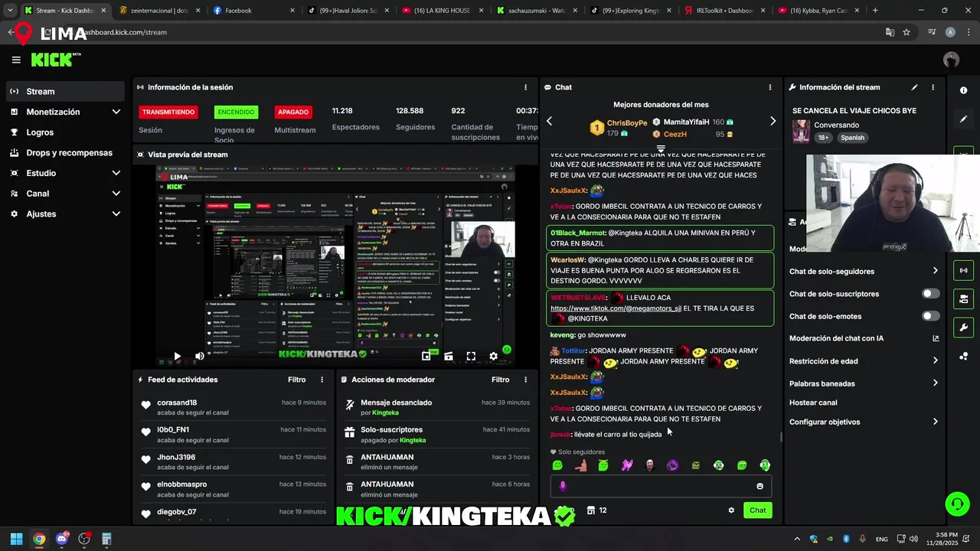Open Filtro in Feed de actividades
This screenshot has height=551, width=980.
[x=296, y=380]
